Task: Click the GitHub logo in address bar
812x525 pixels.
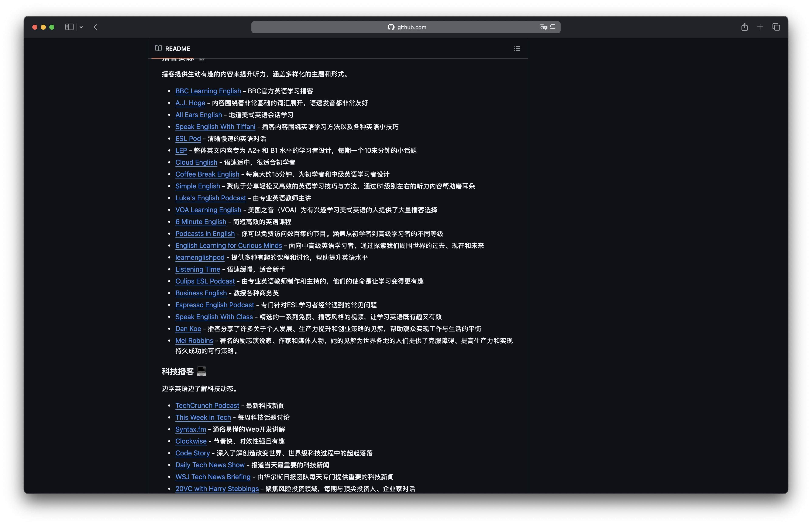Action: tap(391, 27)
